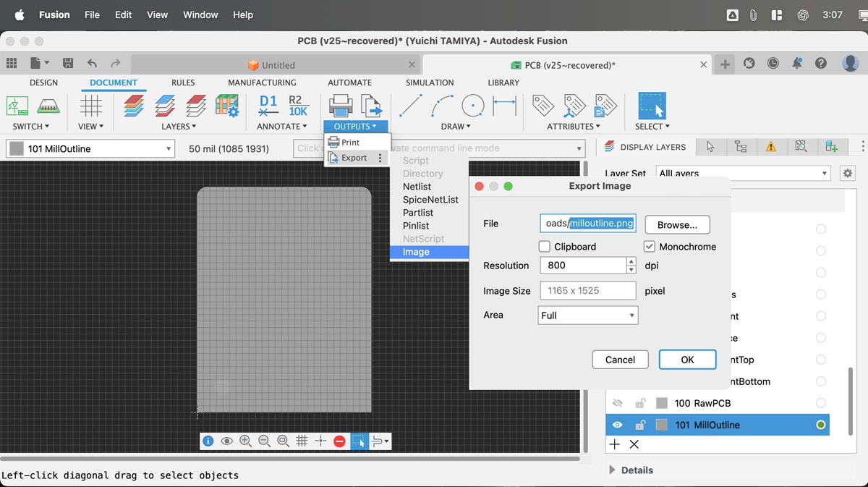Open the job status clock icon

pyautogui.click(x=773, y=64)
